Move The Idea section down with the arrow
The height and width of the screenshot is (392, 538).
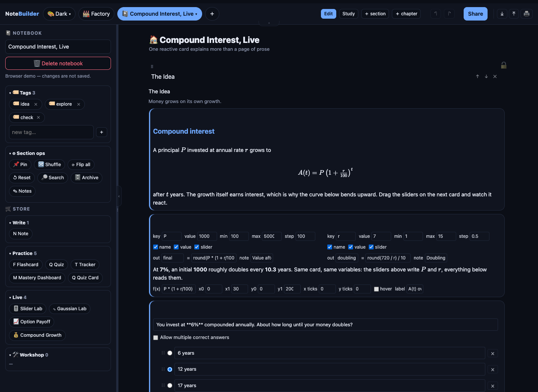coord(486,77)
